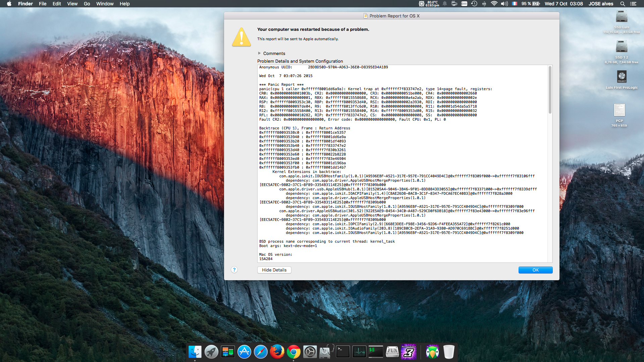This screenshot has width=644, height=362.
Task: Click the 'Wed Oct 7 03:07:26 2015' timestamp
Action: pos(285,76)
